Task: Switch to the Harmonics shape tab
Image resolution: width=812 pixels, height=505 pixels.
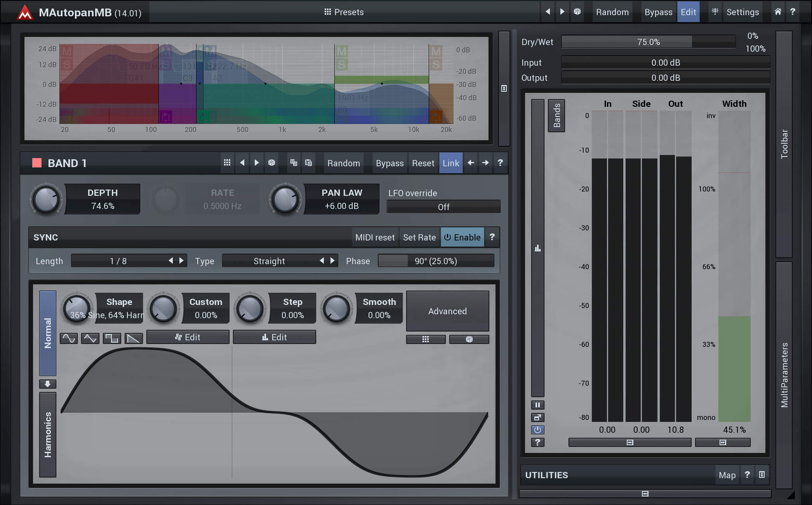Action: pos(48,435)
